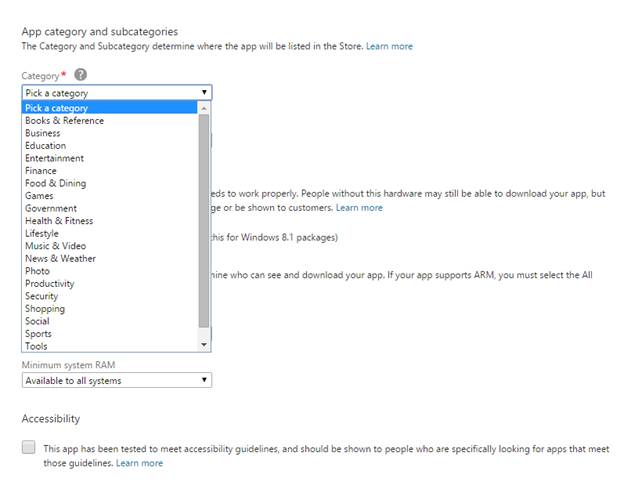Click Learn more under accessibility guidelines
Viewport: 624px width, 496px height.
[x=139, y=463]
